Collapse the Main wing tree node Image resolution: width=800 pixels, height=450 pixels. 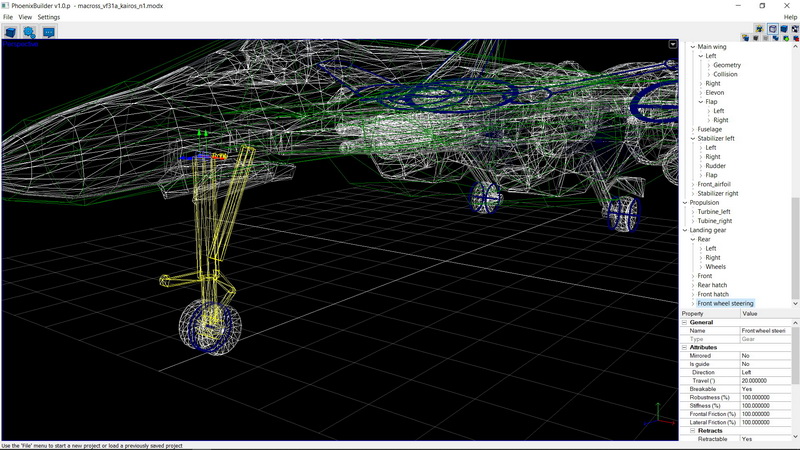click(693, 47)
